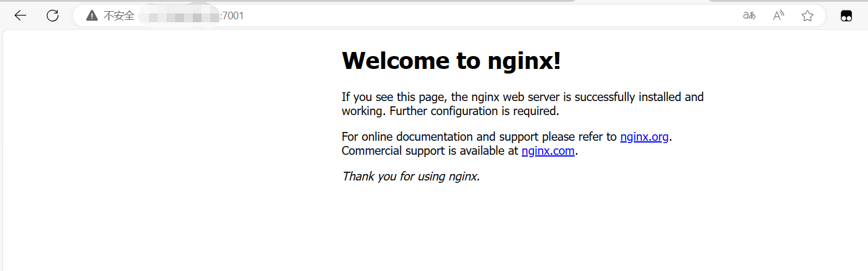Open the nginx.org link
This screenshot has height=271, width=868.
tap(644, 137)
